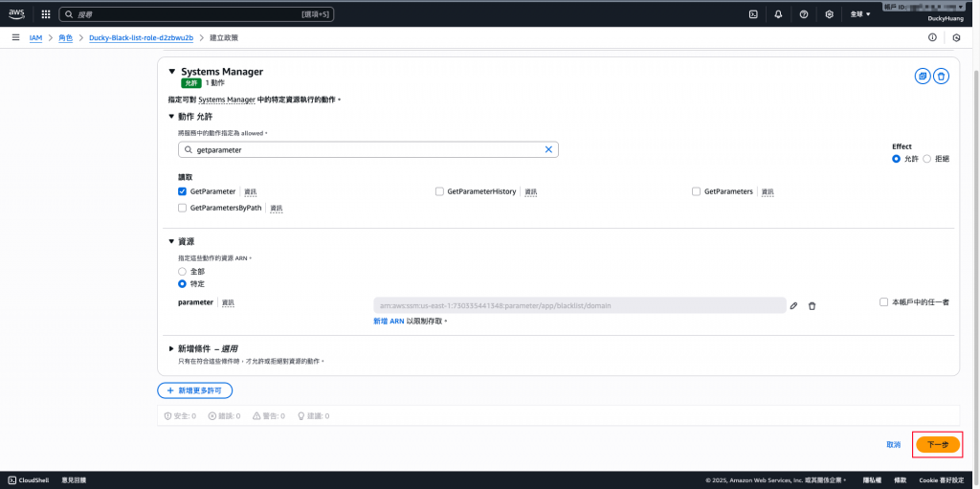Show 錯誤: 0 policy findings
This screenshot has width=980, height=489.
(224, 416)
